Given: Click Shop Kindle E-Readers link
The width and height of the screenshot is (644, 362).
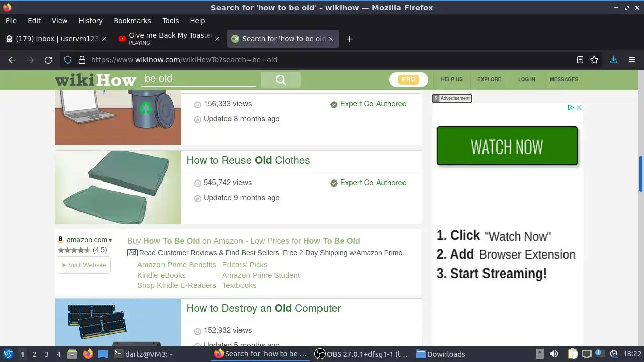Looking at the screenshot, I should pos(177,285).
